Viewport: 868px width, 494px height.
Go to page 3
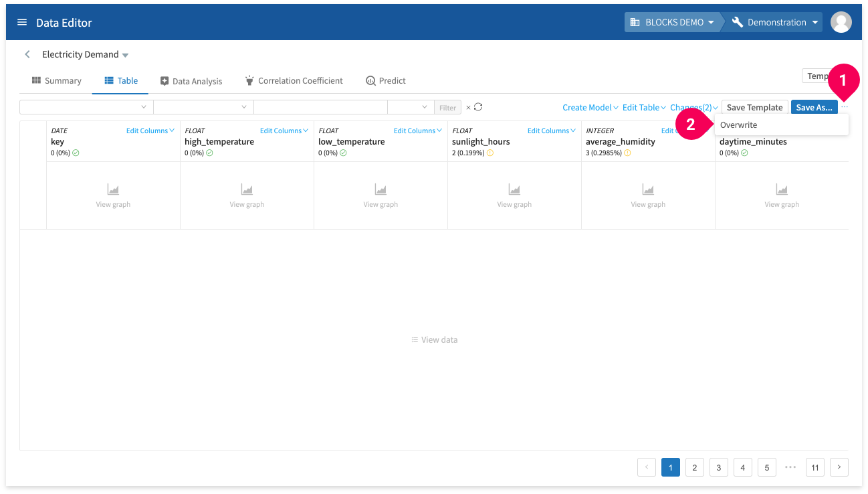[719, 467]
